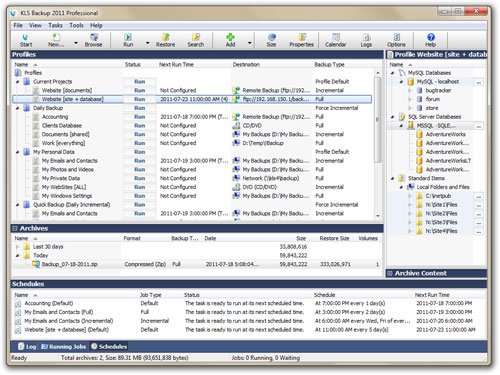This screenshot has width=500, height=375.
Task: Click Run for Website [documents] profile
Action: (x=140, y=90)
